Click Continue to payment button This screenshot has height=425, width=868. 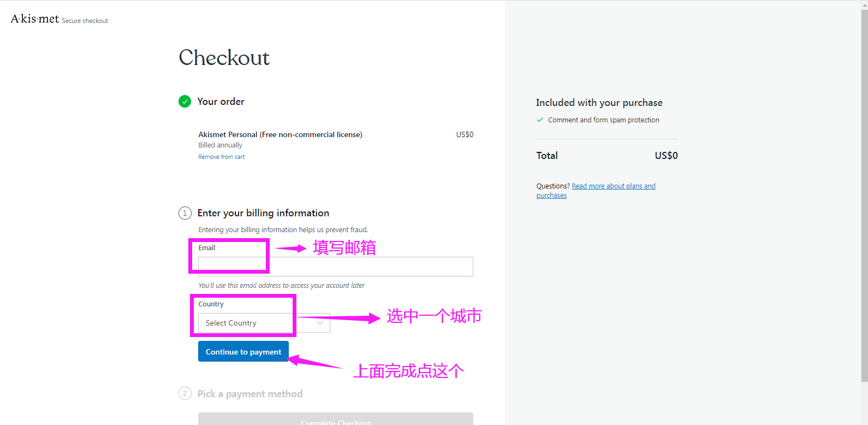(243, 351)
